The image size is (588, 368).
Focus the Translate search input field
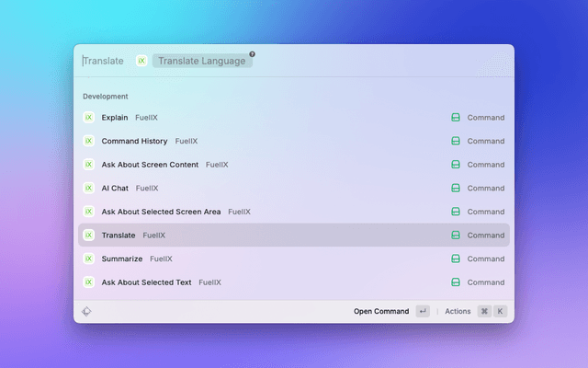[104, 61]
